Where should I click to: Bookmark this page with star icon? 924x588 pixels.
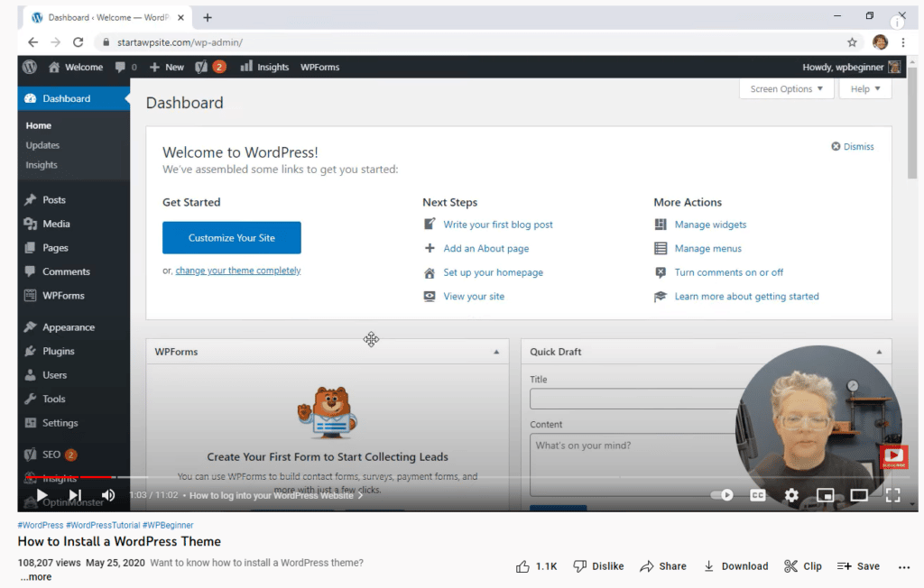click(x=852, y=42)
